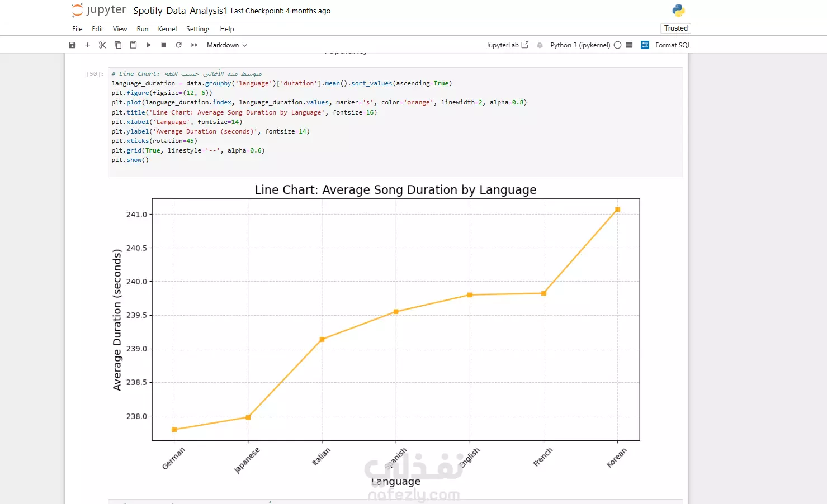
Task: Click the Average Duration (seconds) axis label
Action: point(117,320)
